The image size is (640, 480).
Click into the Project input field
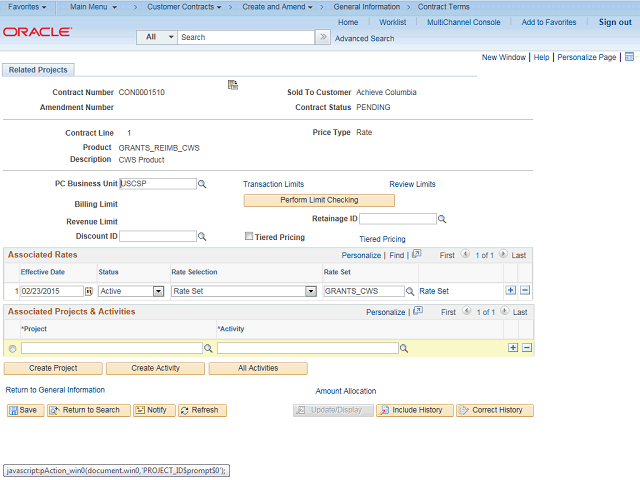112,348
